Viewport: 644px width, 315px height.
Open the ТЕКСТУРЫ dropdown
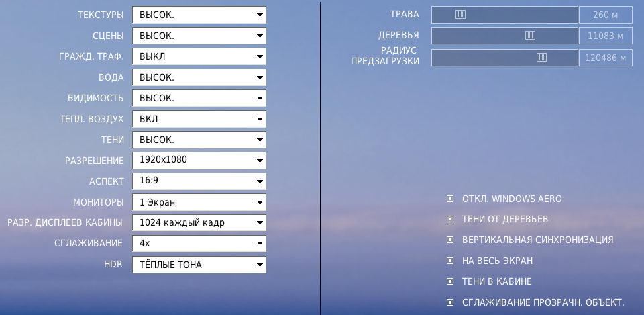click(199, 15)
